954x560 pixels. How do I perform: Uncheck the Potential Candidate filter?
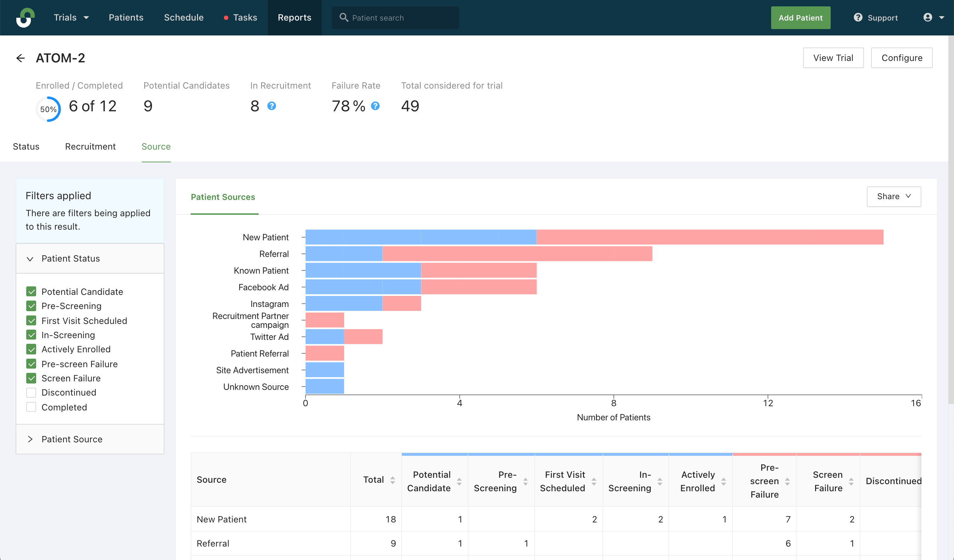point(32,292)
